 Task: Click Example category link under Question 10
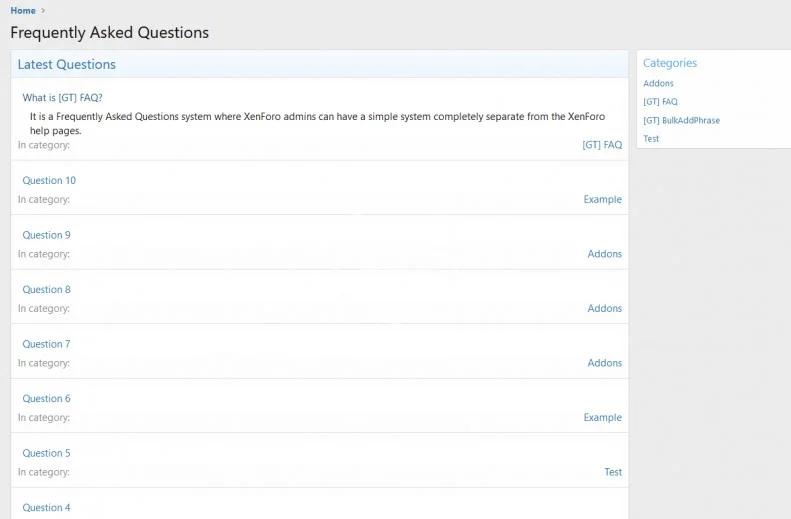602,199
